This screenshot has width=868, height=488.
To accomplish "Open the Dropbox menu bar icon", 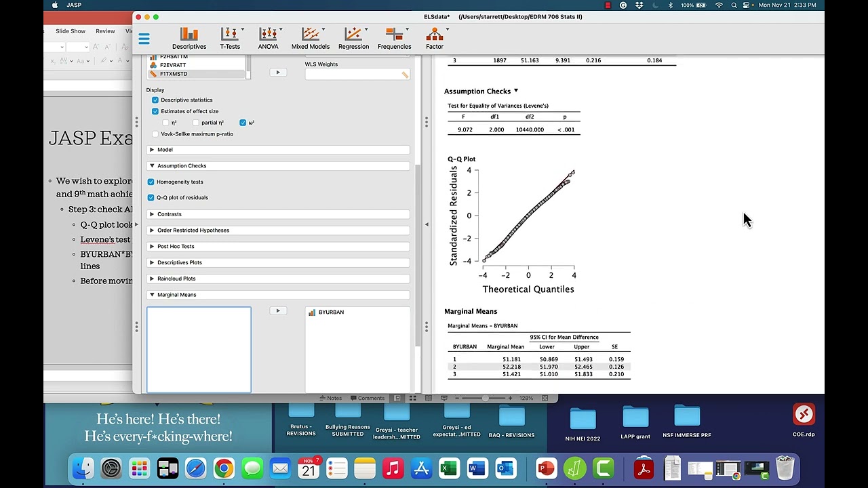I will point(639,5).
